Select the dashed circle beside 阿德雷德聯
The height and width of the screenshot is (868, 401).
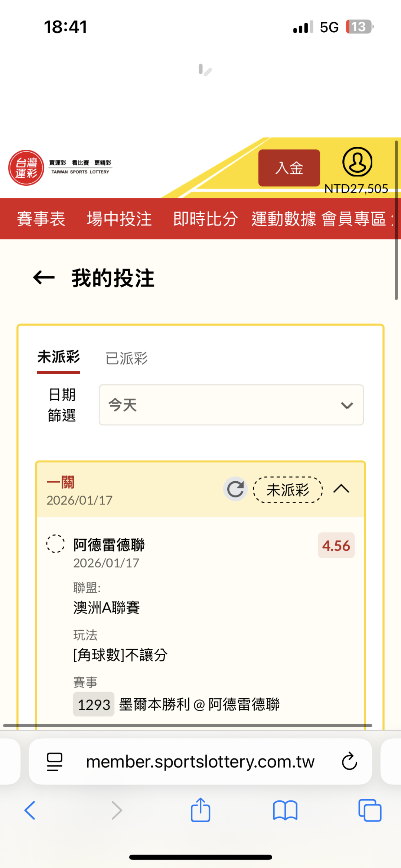point(55,544)
